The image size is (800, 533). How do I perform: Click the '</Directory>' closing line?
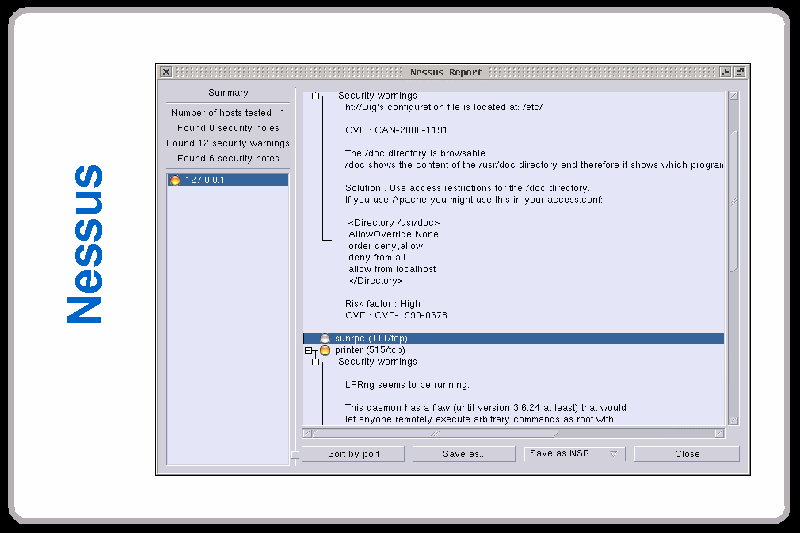[x=376, y=281]
